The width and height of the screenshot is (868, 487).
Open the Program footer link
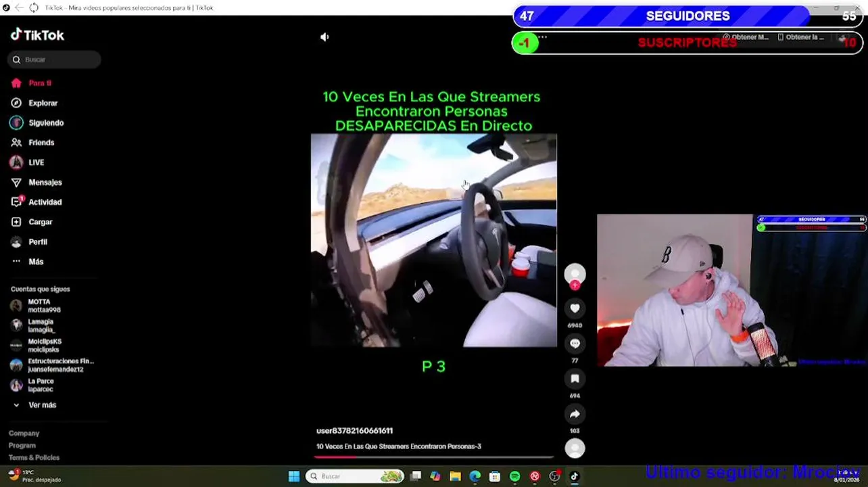[x=22, y=446]
